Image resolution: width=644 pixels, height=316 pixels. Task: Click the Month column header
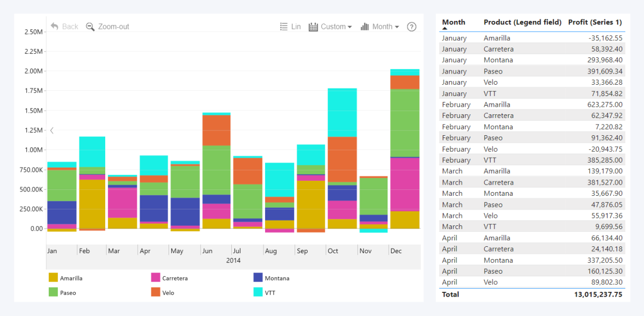[x=453, y=22]
